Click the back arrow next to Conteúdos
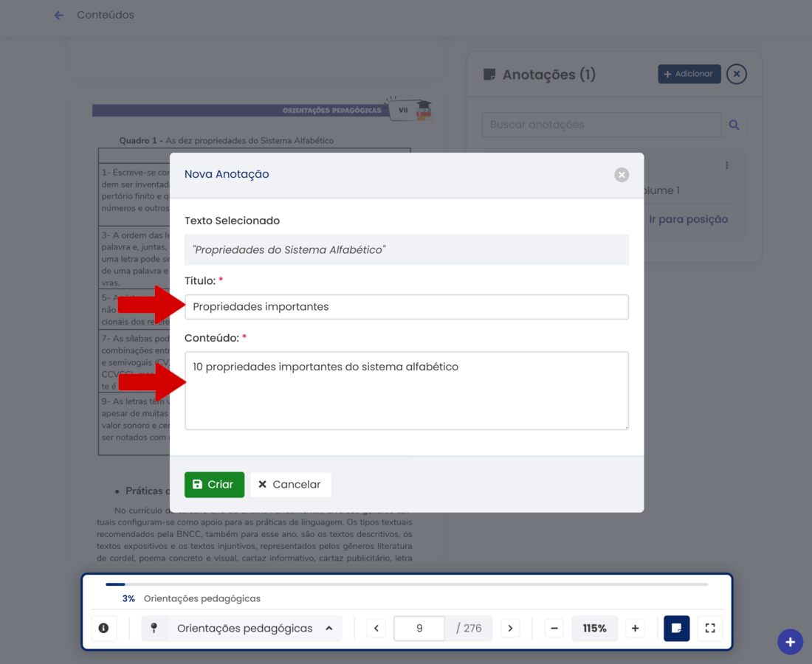Image resolution: width=812 pixels, height=664 pixels. [59, 15]
